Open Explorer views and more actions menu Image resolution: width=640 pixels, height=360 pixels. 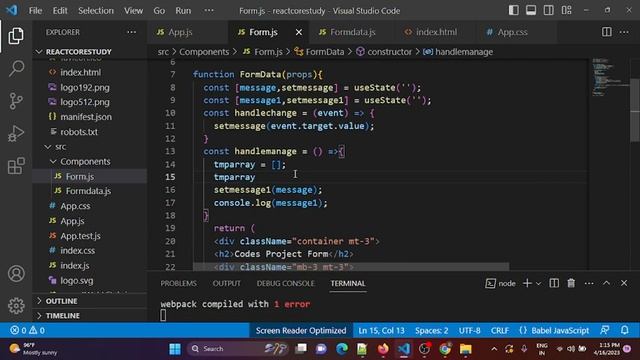(x=131, y=32)
